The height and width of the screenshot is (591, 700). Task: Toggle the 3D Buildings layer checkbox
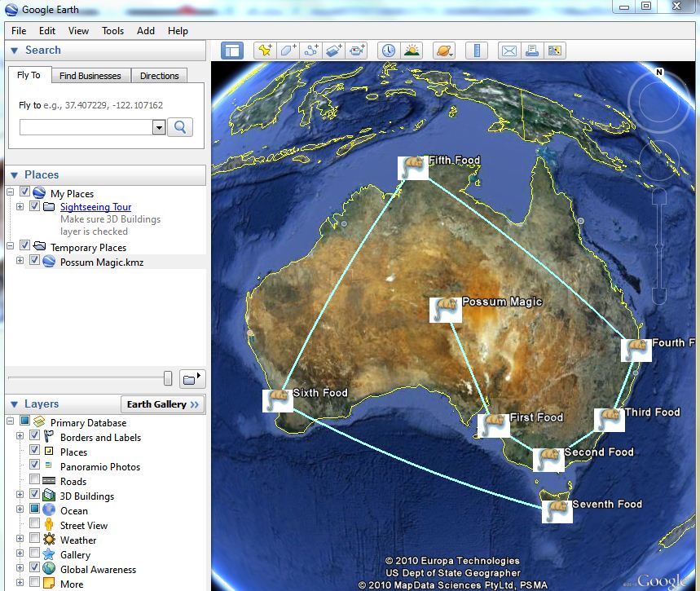(x=34, y=494)
